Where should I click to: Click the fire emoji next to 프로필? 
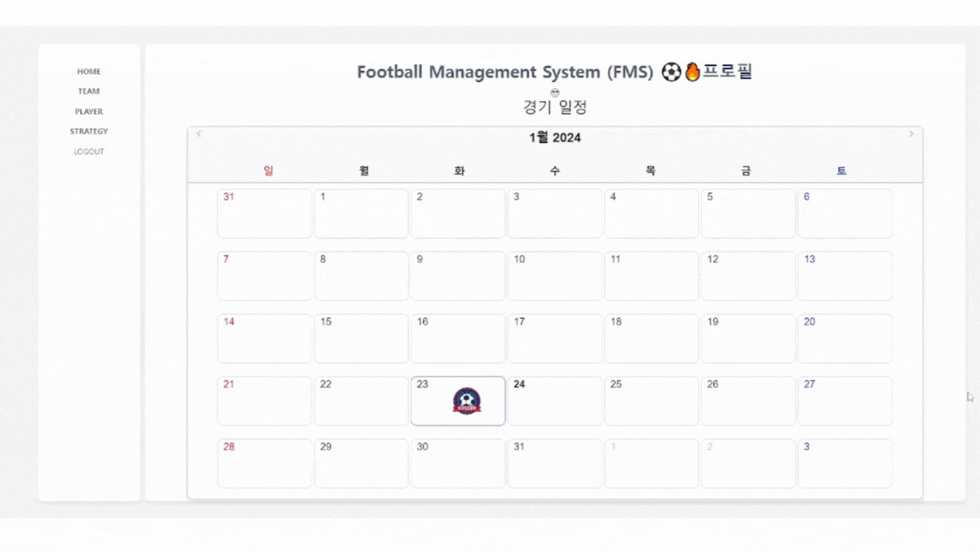(692, 72)
